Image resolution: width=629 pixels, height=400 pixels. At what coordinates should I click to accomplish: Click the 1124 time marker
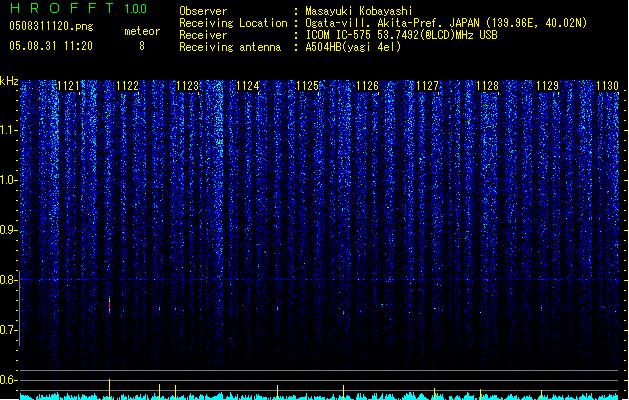(x=248, y=86)
